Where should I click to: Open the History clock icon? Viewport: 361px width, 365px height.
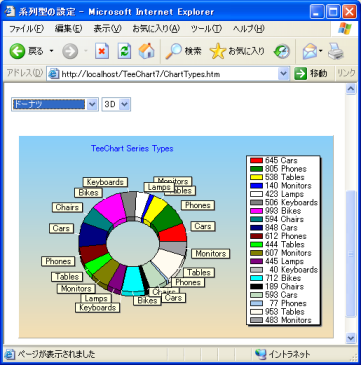tap(282, 52)
